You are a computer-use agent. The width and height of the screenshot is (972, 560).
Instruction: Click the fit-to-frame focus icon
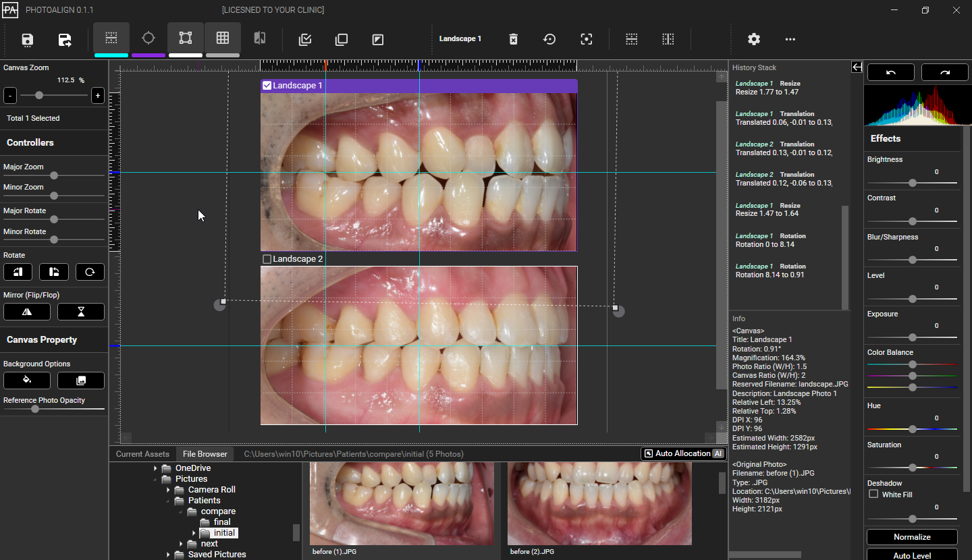pos(587,39)
